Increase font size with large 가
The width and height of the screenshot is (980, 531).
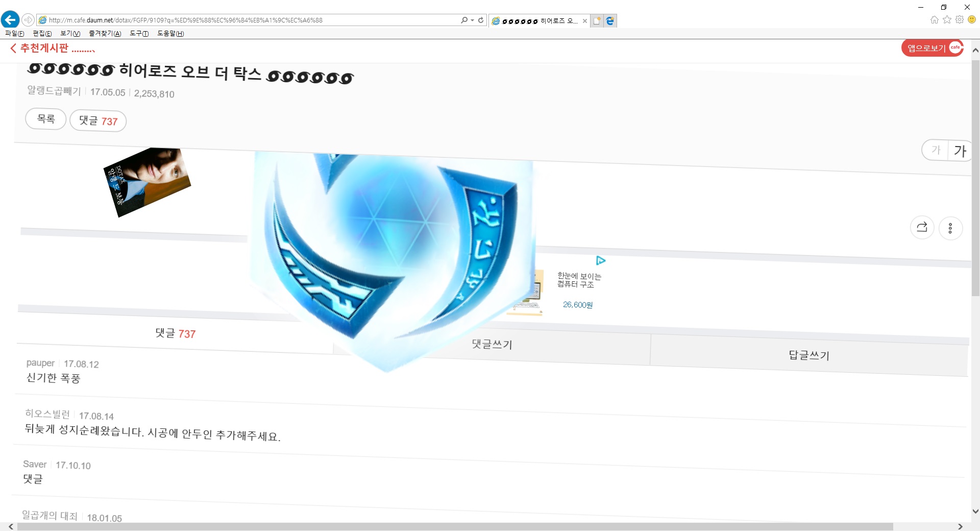(x=960, y=151)
